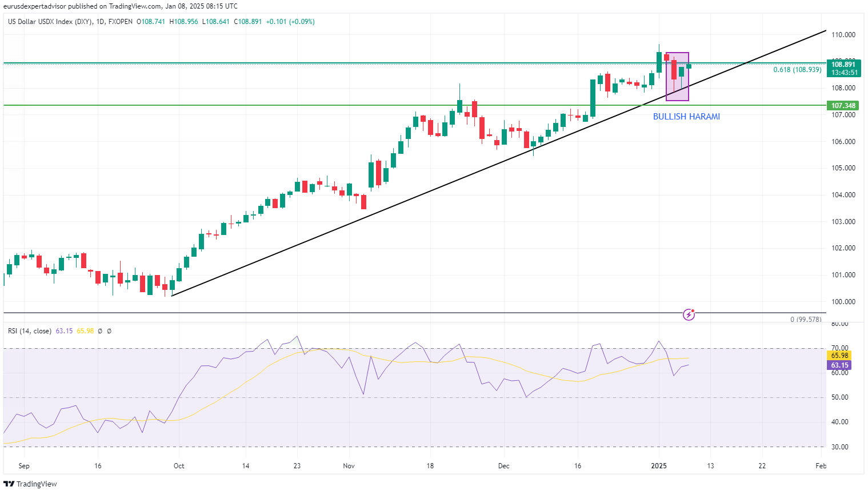
Task: Click the Nov date label on time axis
Action: coord(349,466)
